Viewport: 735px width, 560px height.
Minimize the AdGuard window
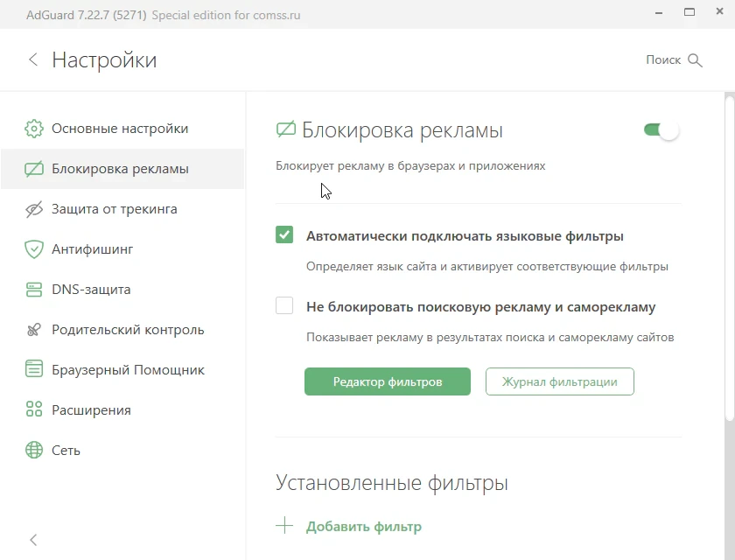[x=659, y=13]
